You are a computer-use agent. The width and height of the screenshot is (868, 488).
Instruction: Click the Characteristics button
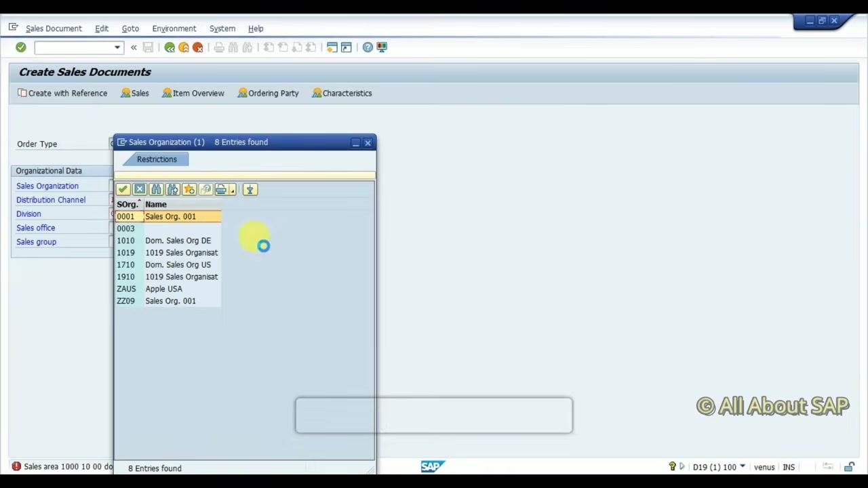342,94
